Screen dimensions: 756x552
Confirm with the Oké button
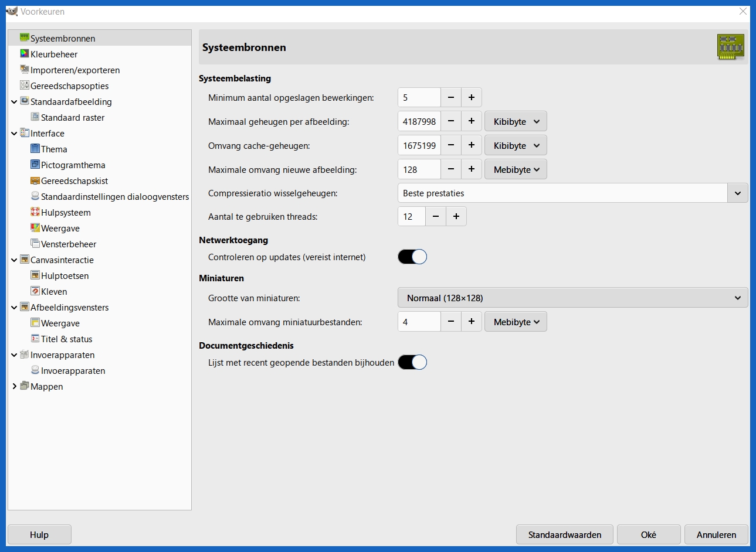[649, 534]
